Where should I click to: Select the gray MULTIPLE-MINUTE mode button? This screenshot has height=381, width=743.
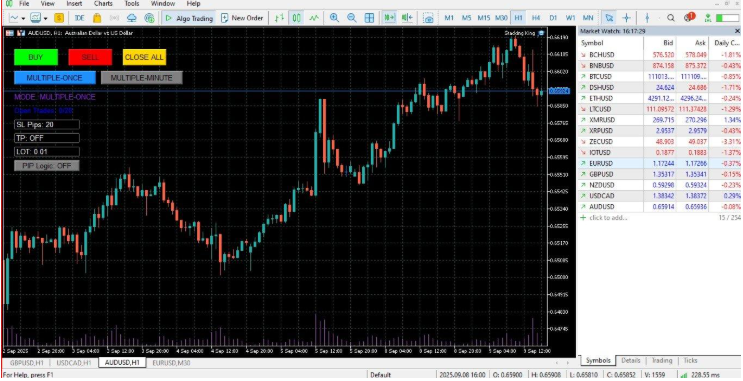coord(142,78)
